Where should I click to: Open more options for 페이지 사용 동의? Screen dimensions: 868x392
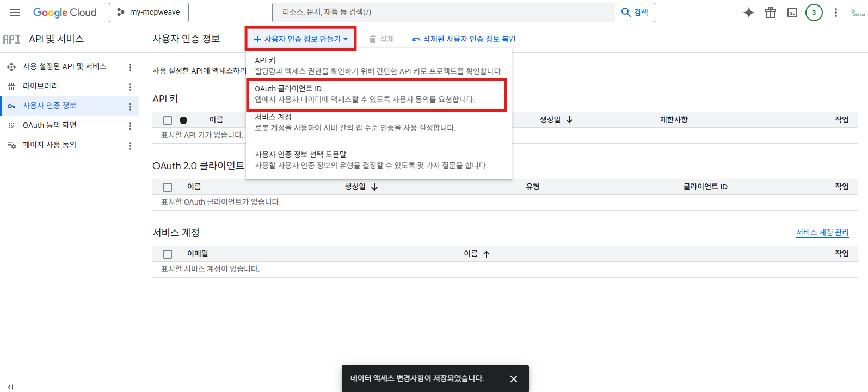130,146
